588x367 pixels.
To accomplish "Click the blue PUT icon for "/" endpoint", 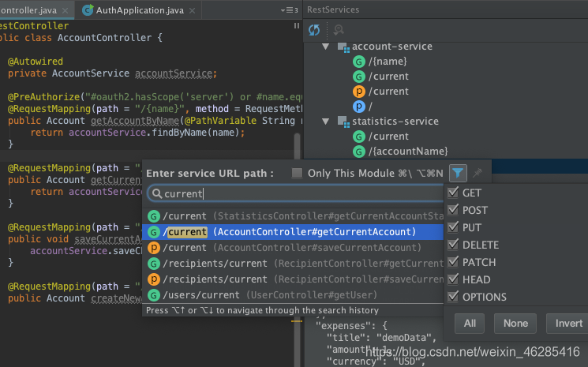I will click(359, 107).
